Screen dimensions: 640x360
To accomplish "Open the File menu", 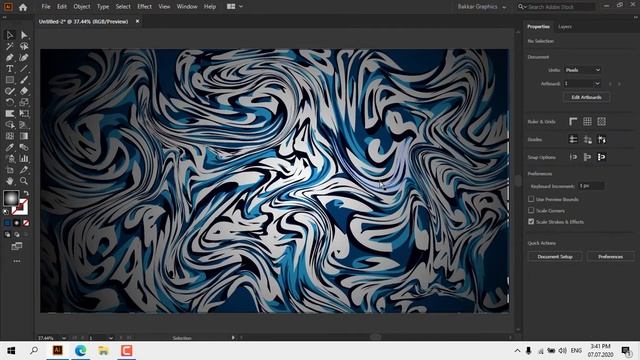I will coord(46,7).
